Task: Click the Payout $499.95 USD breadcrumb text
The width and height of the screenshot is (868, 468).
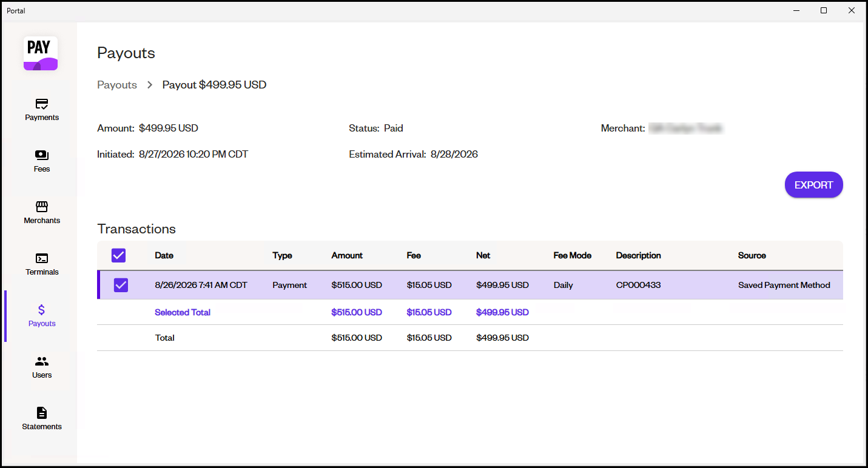Action: tap(214, 85)
